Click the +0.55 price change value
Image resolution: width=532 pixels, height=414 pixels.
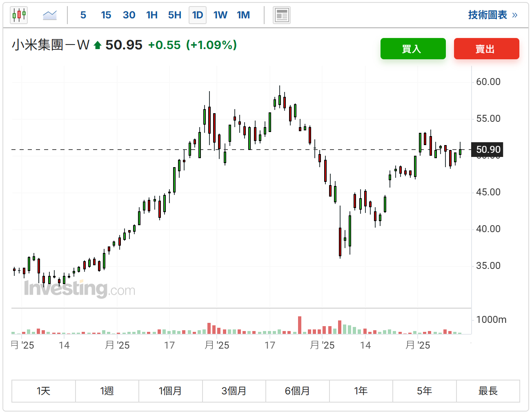tap(164, 45)
